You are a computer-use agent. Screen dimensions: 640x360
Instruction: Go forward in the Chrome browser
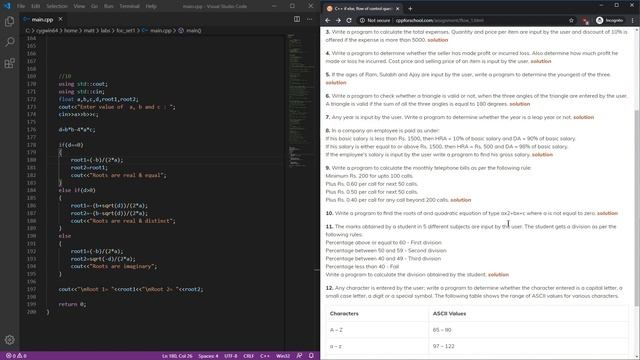[x=338, y=20]
